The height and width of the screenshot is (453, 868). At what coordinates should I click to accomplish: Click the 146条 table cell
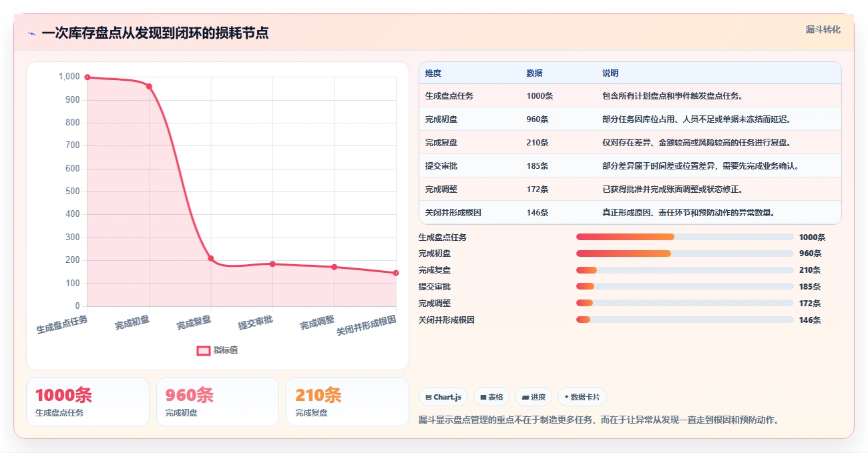click(537, 213)
